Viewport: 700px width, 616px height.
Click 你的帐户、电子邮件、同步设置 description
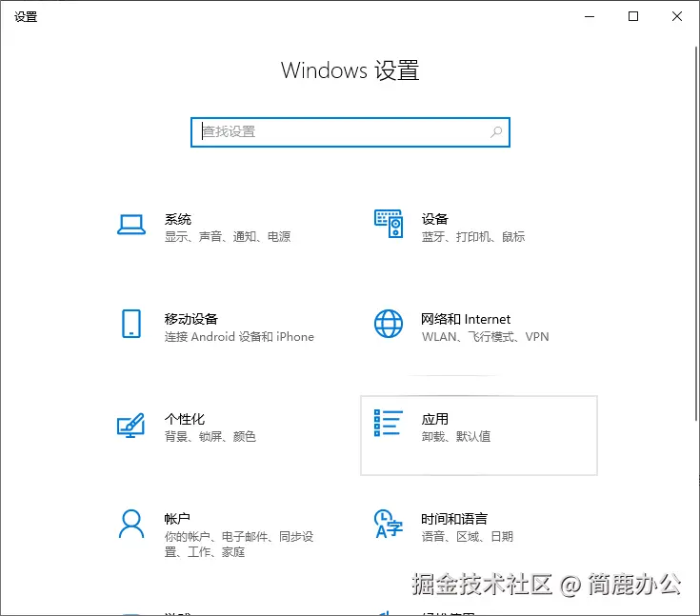click(x=239, y=545)
